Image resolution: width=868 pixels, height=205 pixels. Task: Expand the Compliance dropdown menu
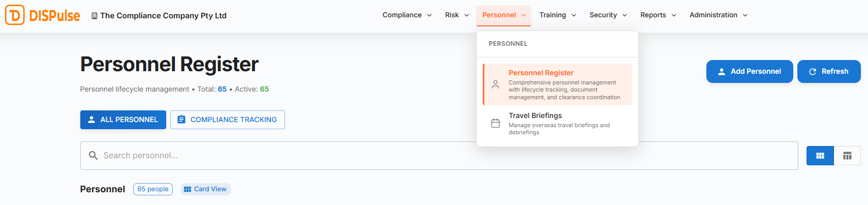[407, 15]
